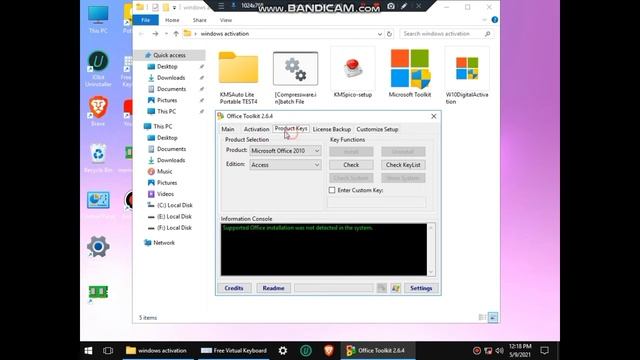Open IObit Uninstaller from the taskbar

(306, 351)
